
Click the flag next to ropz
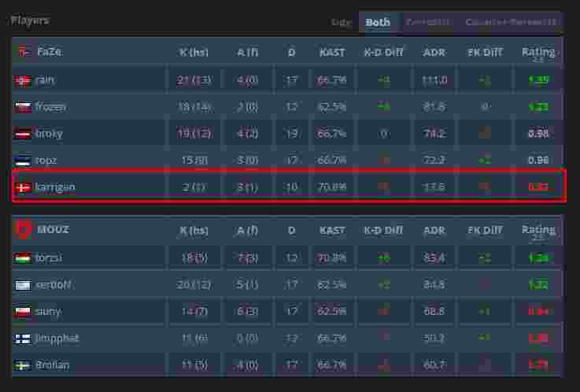pos(23,161)
